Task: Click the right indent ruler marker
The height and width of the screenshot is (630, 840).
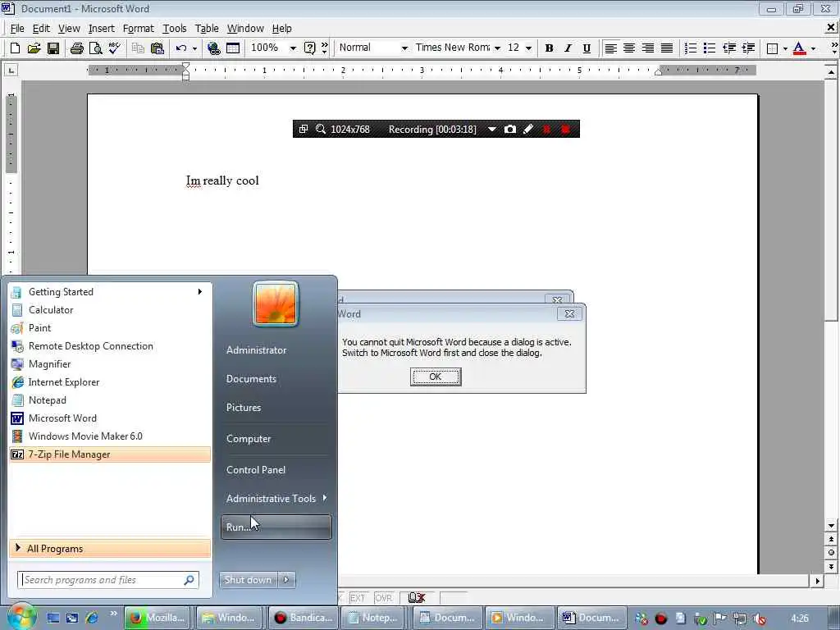Action: (659, 72)
